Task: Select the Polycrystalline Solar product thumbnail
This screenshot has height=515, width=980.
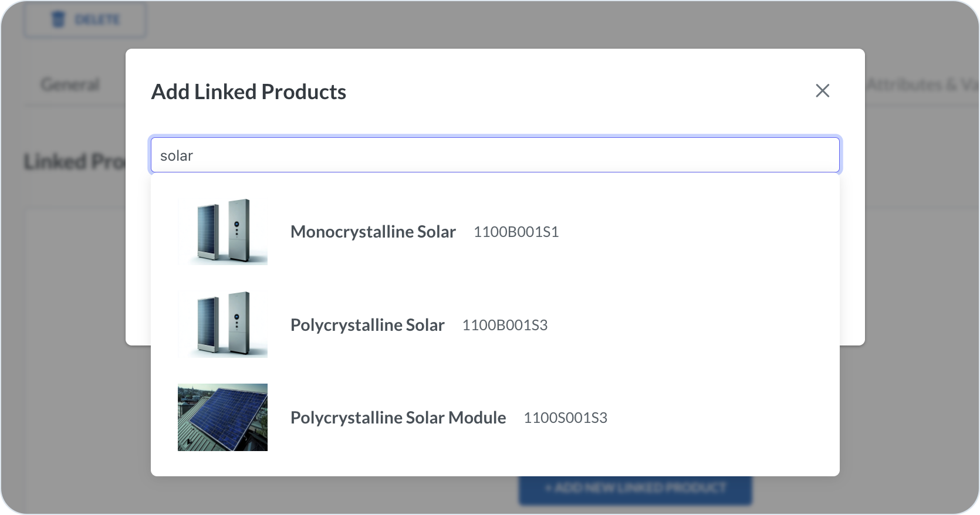Action: tap(222, 324)
